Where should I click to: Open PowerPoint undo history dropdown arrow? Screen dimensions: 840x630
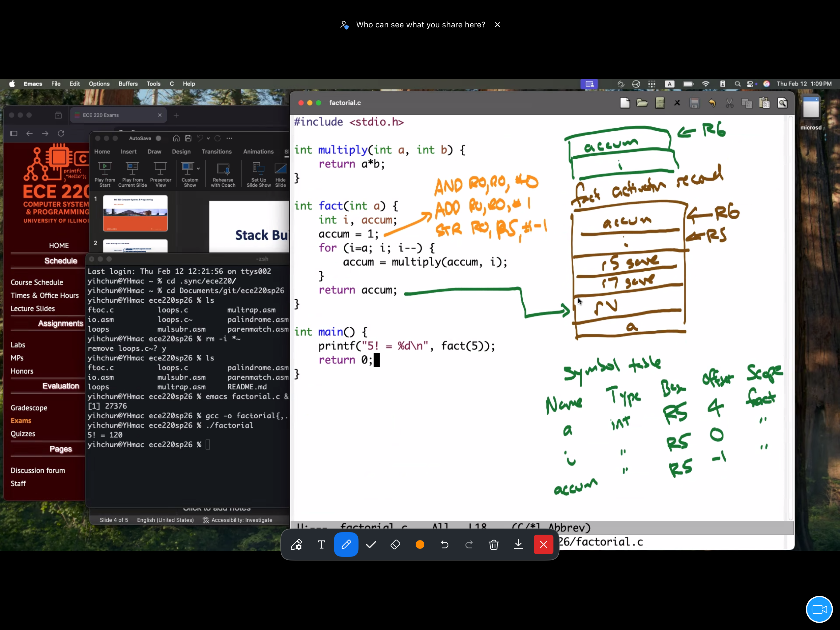pos(208,138)
